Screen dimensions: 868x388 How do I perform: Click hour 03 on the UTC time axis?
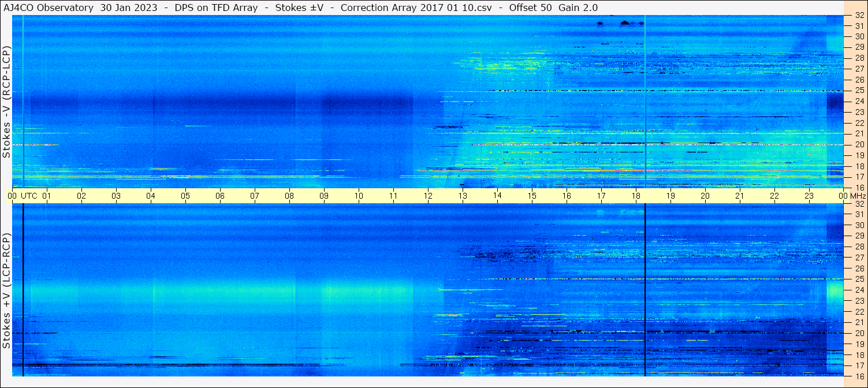pos(116,196)
